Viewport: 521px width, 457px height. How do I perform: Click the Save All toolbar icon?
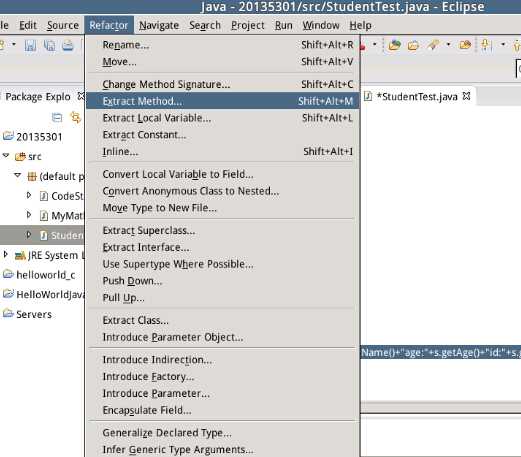pyautogui.click(x=50, y=45)
